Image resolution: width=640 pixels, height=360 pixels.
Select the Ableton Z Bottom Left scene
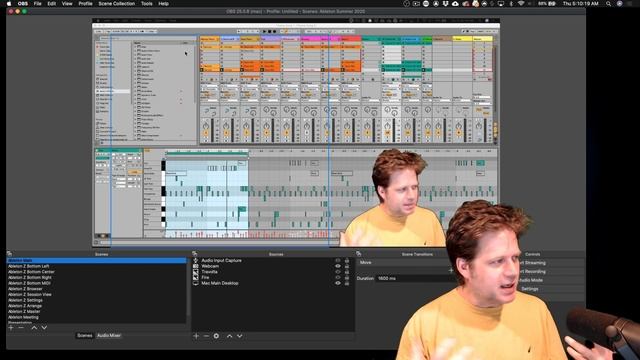pos(97,266)
